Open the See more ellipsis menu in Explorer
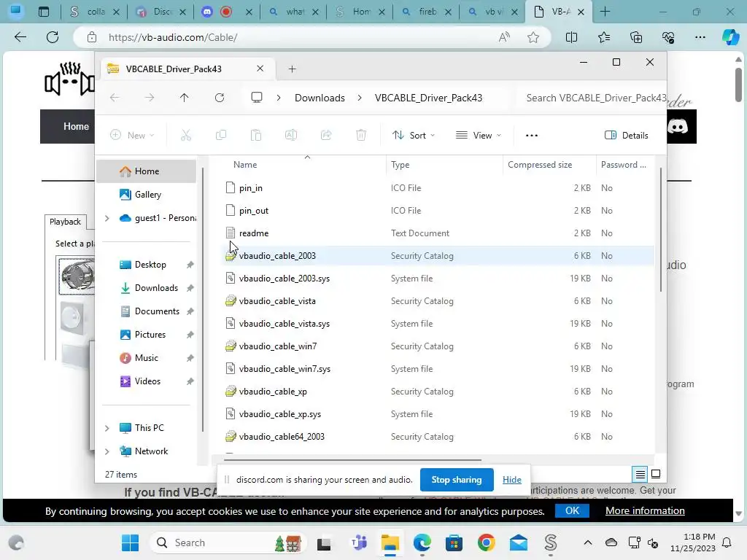This screenshot has height=560, width=747. click(532, 135)
